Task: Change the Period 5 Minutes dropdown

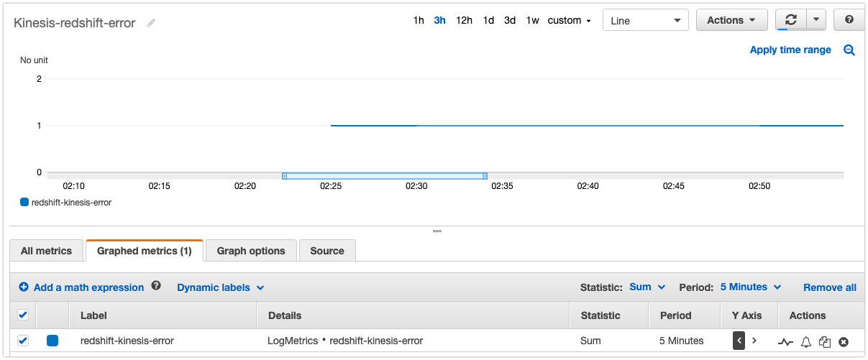Action: pos(751,287)
